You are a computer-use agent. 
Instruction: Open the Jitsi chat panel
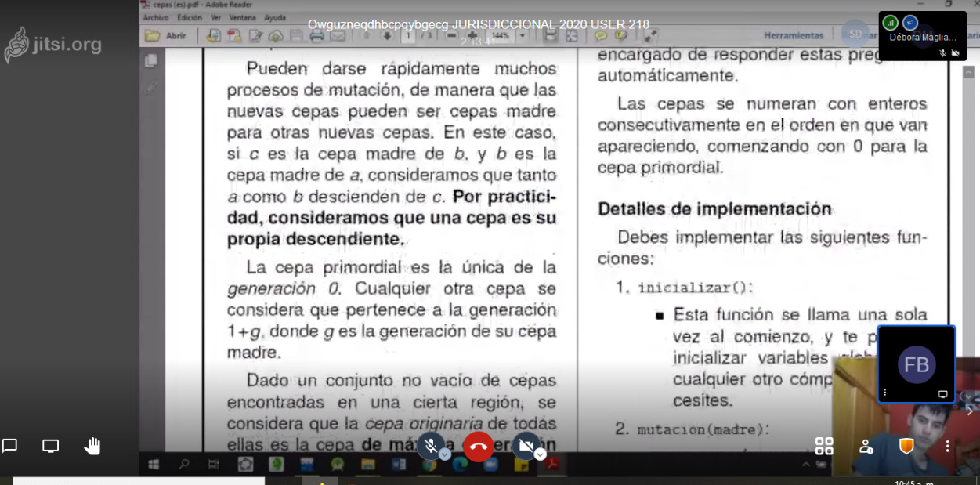tap(9, 446)
